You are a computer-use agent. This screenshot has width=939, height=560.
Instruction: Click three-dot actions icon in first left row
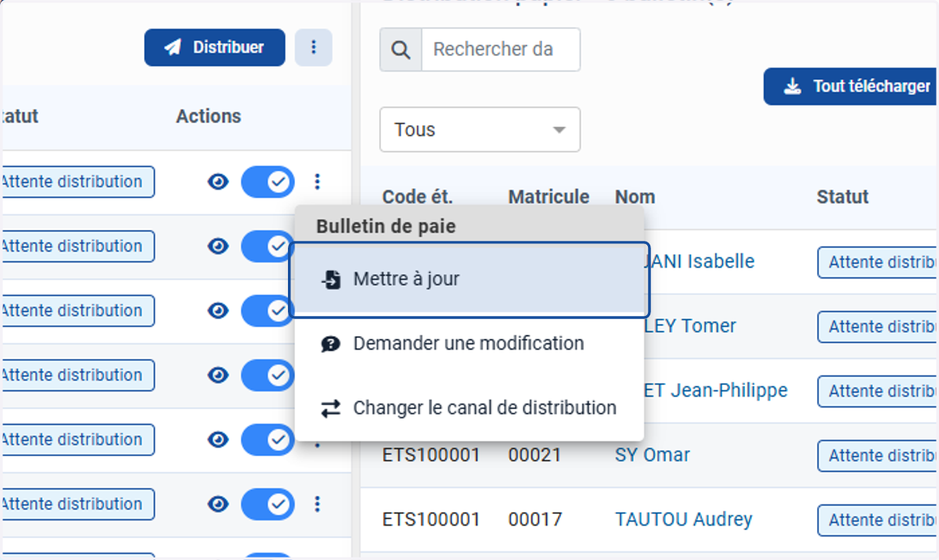click(317, 182)
